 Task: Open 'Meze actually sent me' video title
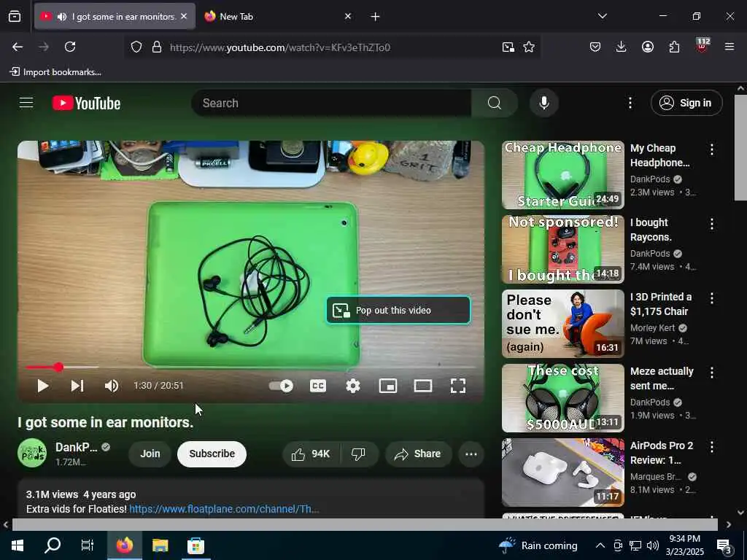[662, 378]
